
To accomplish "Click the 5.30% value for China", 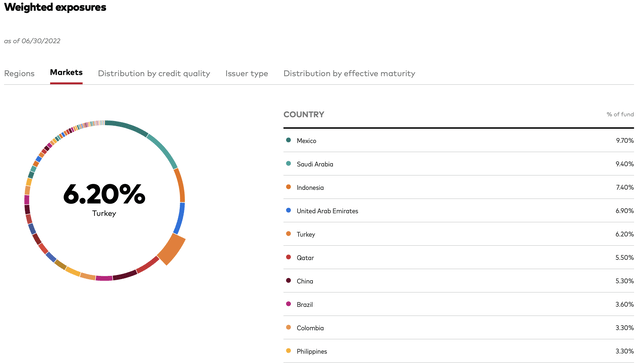I will [x=624, y=281].
